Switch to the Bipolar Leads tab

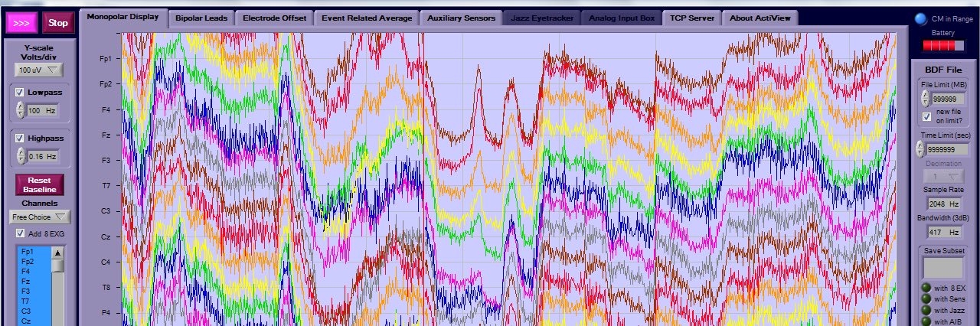point(201,18)
